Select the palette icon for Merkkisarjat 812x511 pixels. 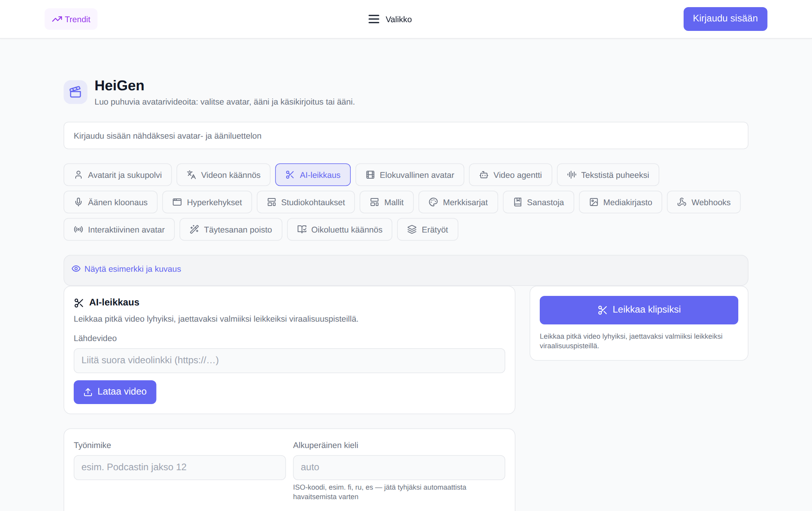[x=433, y=202]
